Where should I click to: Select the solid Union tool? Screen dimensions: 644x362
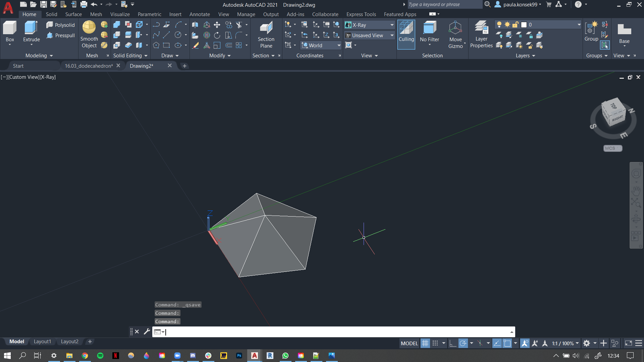(x=117, y=24)
